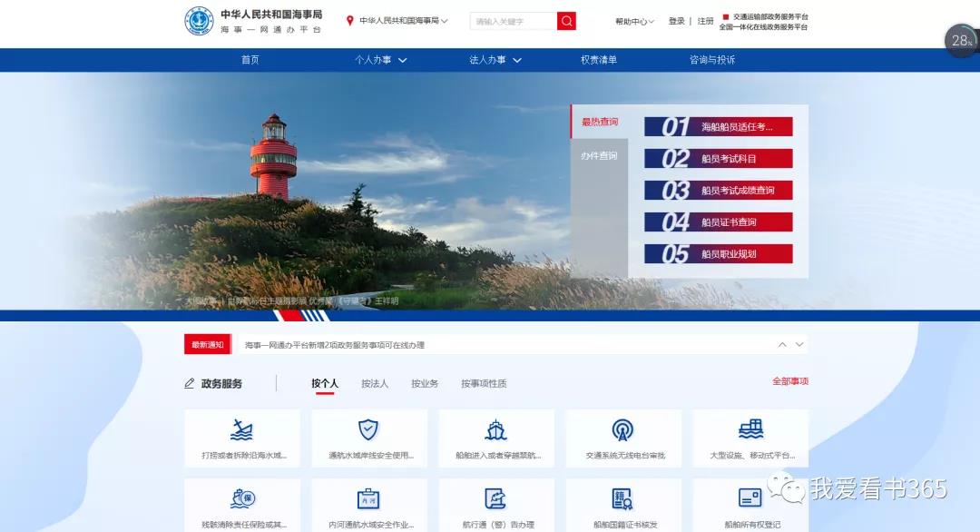This screenshot has width=980, height=532.
Task: Open 01 海船船员适任考 query button
Action: pyautogui.click(x=718, y=126)
